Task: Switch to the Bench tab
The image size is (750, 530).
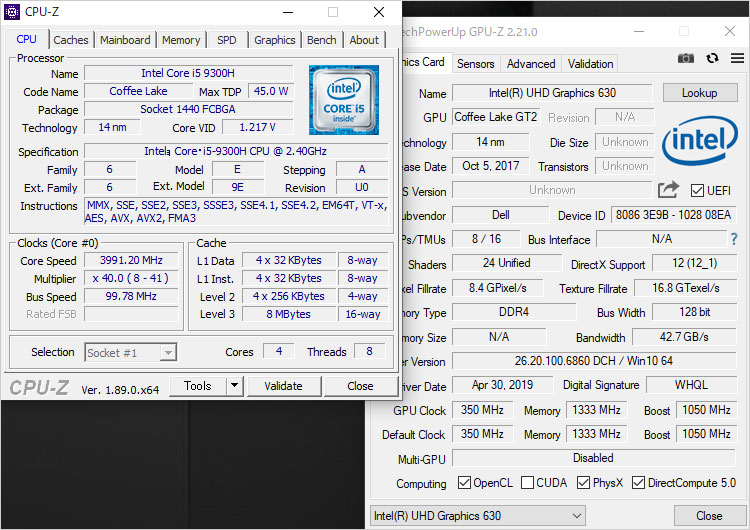Action: [x=321, y=40]
